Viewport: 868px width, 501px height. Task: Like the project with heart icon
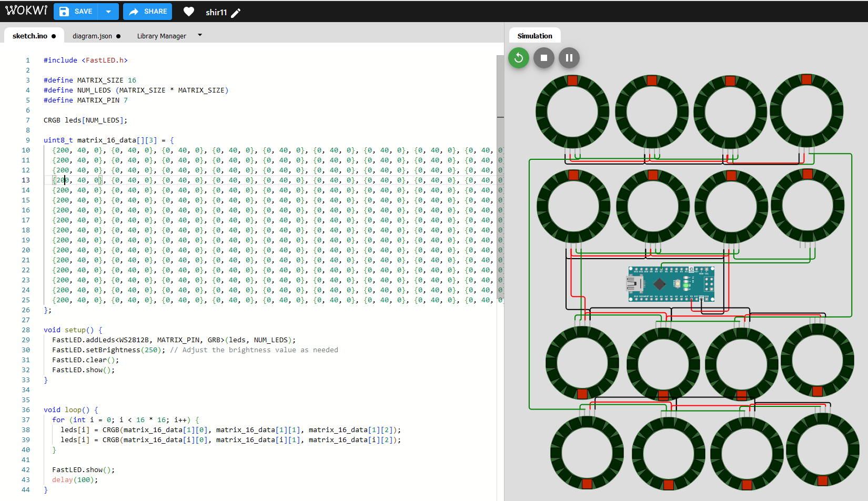(x=189, y=12)
